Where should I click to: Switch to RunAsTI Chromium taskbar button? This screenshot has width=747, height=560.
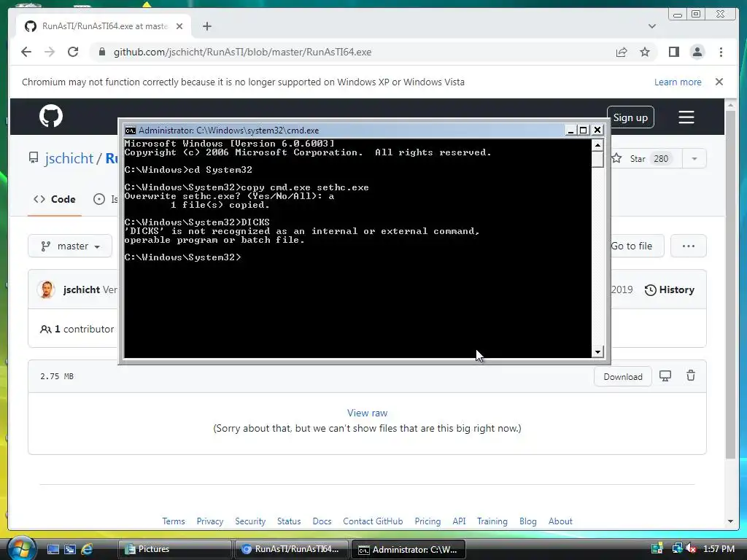click(x=292, y=549)
